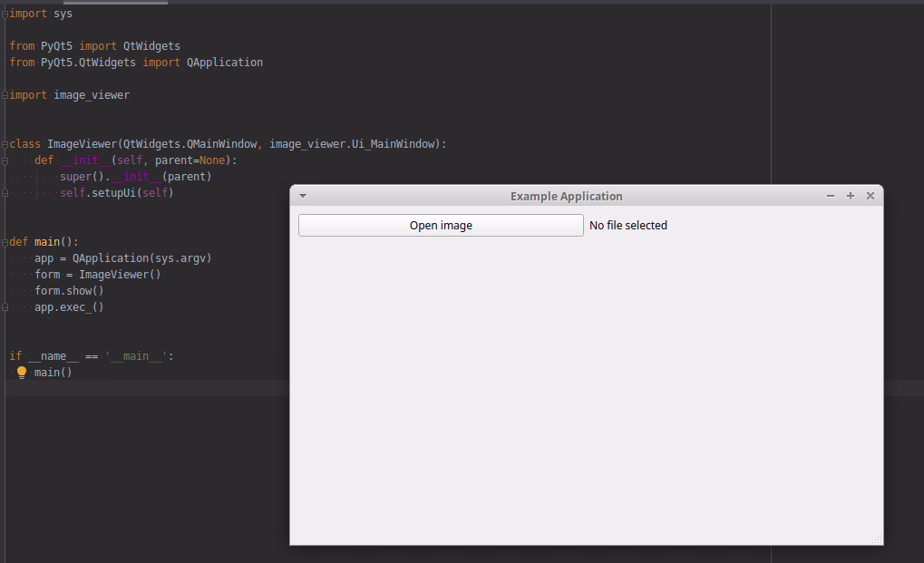Place cursor on QApplication in import line
924x563 pixels.
[x=224, y=63]
